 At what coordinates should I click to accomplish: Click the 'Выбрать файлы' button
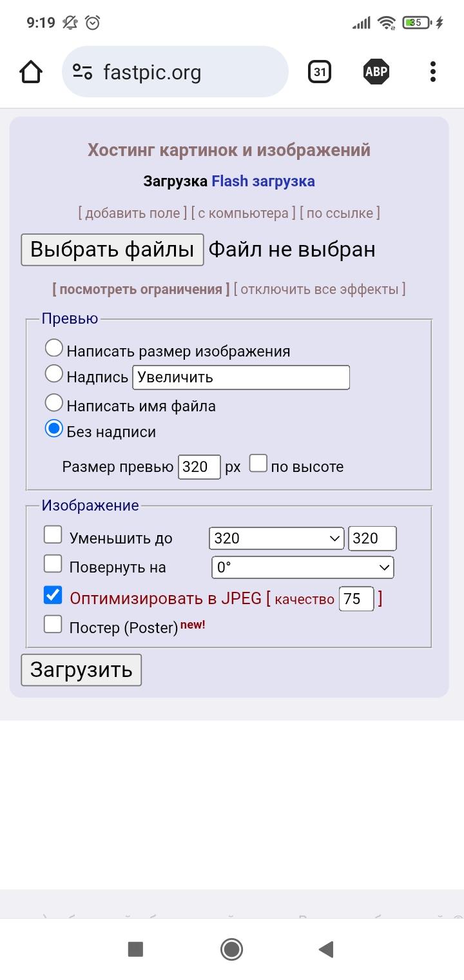click(112, 250)
